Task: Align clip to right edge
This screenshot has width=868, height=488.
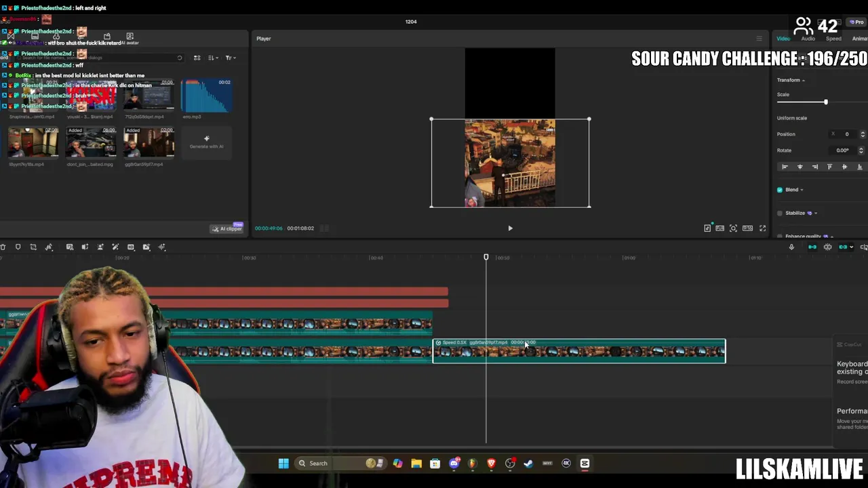Action: click(x=814, y=167)
